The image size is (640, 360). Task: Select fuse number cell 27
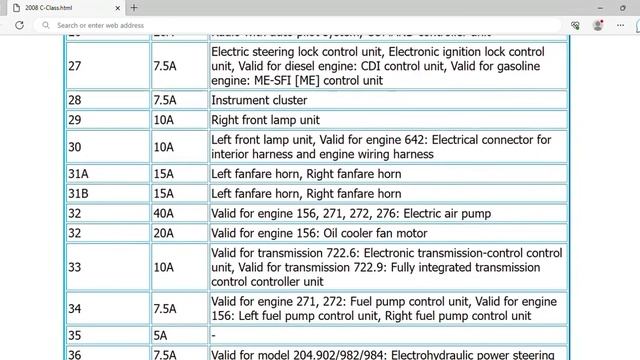pyautogui.click(x=108, y=66)
